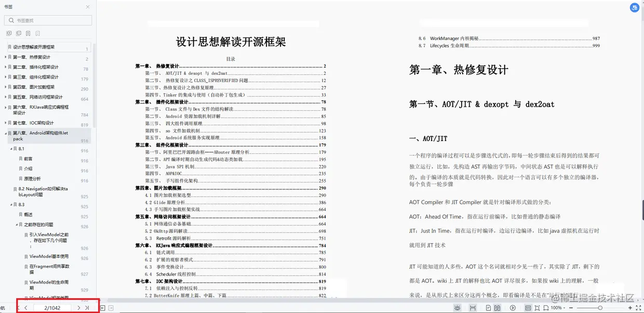The image size is (644, 313).
Task: Click forward-to-next-view icon beside page navigation
Action: 111,308
